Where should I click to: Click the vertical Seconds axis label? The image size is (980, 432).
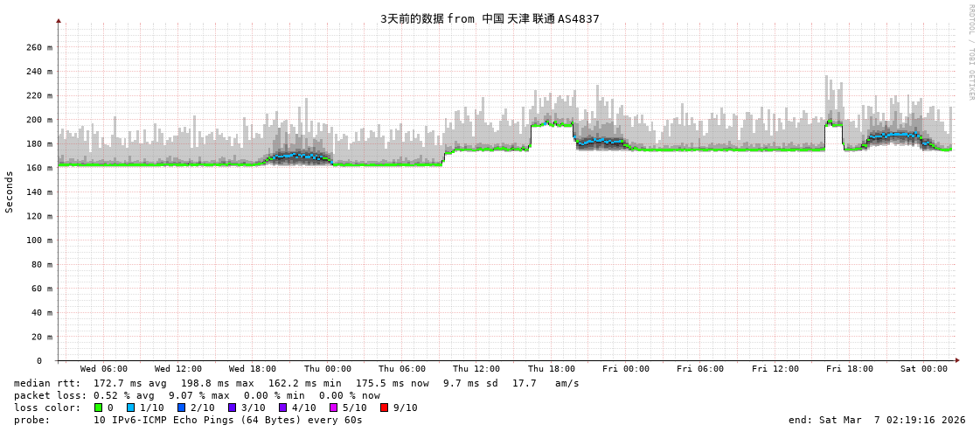point(10,192)
